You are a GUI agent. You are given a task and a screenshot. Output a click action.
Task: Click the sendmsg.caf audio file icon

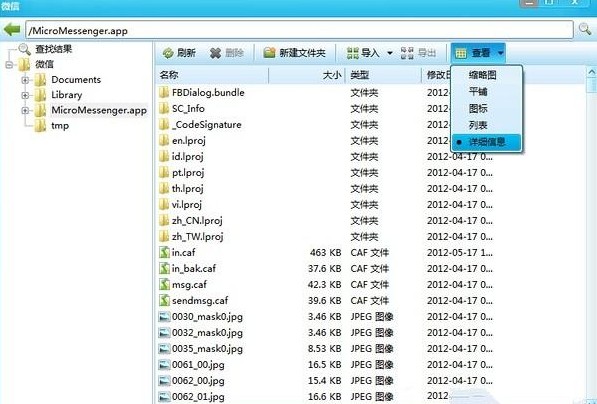pyautogui.click(x=164, y=300)
